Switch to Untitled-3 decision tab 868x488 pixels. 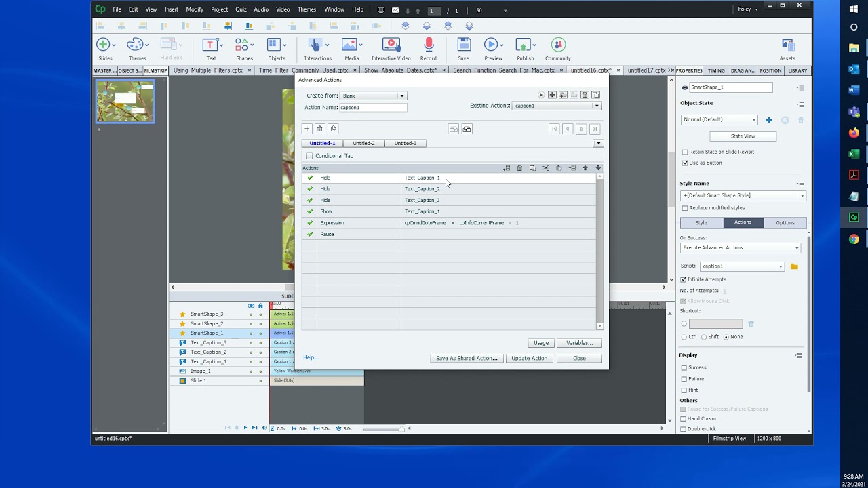[406, 143]
